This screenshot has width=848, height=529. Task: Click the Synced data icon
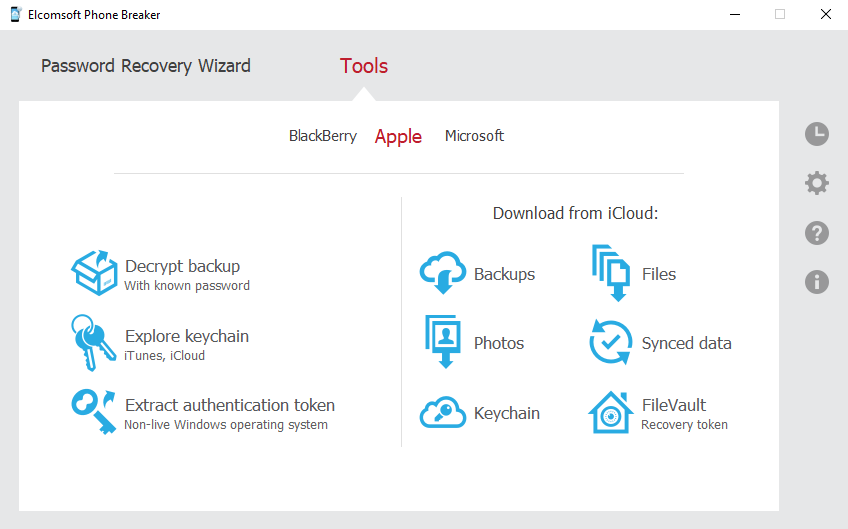tap(610, 343)
